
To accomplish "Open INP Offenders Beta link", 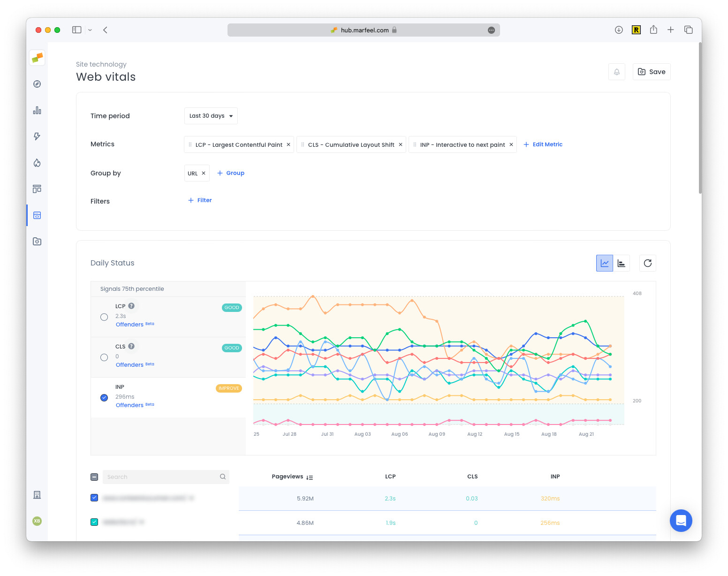I will click(x=129, y=405).
